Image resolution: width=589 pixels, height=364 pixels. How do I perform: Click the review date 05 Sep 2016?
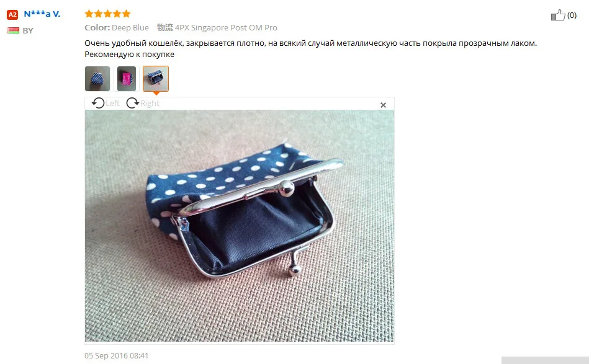(x=117, y=356)
